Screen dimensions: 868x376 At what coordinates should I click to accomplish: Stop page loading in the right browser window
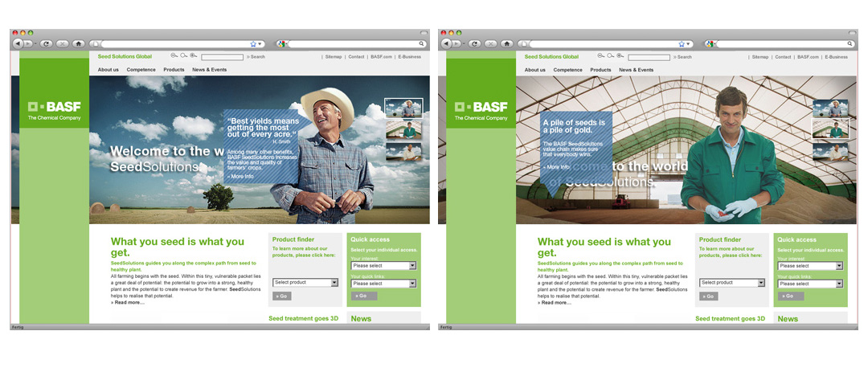(490, 43)
